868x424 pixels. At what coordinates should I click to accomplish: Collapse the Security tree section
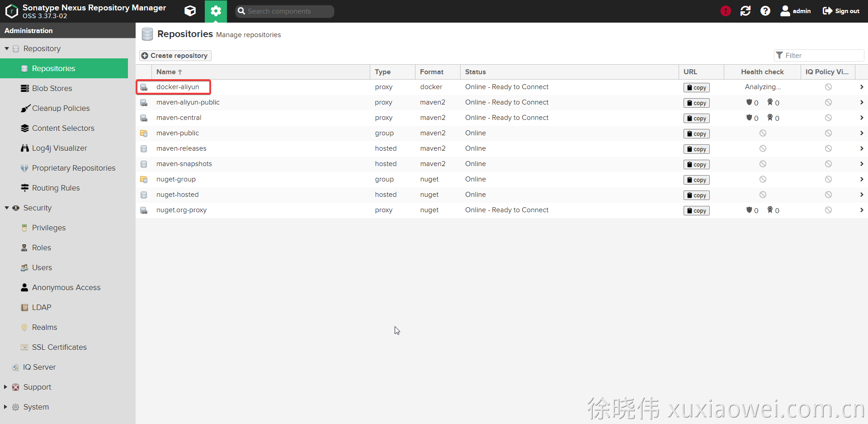click(x=7, y=208)
